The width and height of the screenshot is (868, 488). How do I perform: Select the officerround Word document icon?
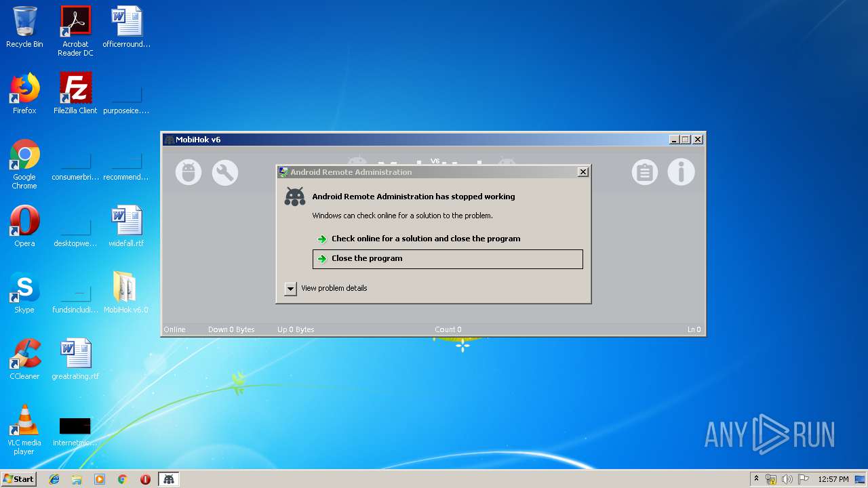click(x=127, y=27)
